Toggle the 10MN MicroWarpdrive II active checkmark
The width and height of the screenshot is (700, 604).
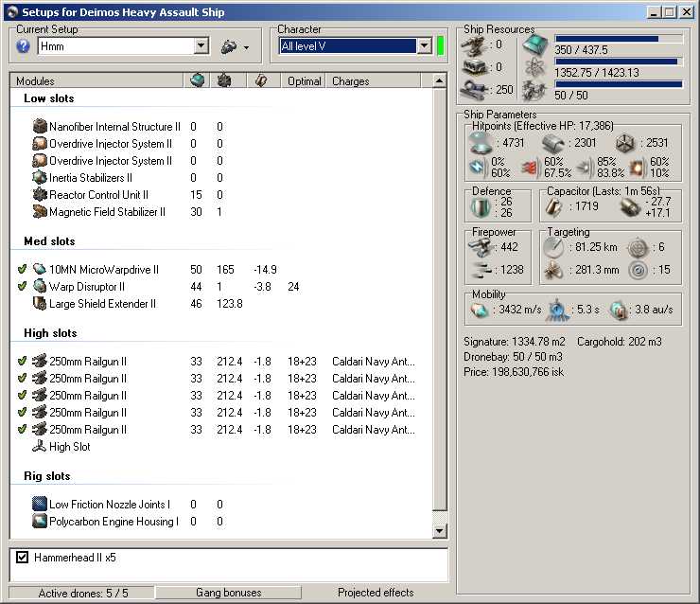[22, 269]
